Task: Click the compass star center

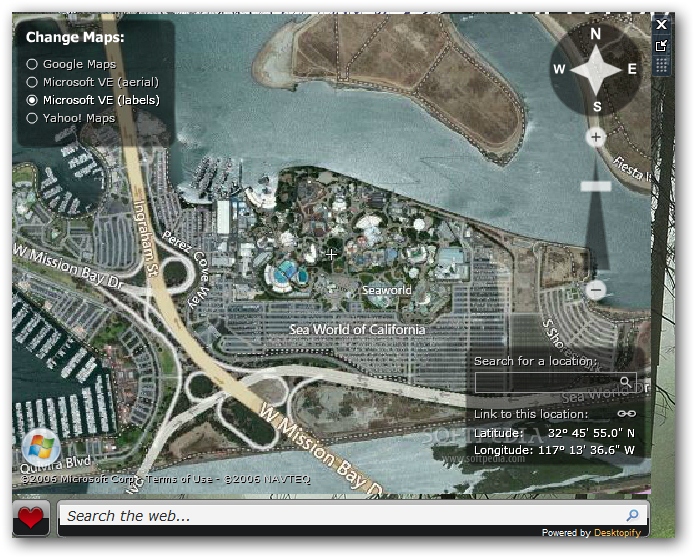Action: tap(596, 70)
